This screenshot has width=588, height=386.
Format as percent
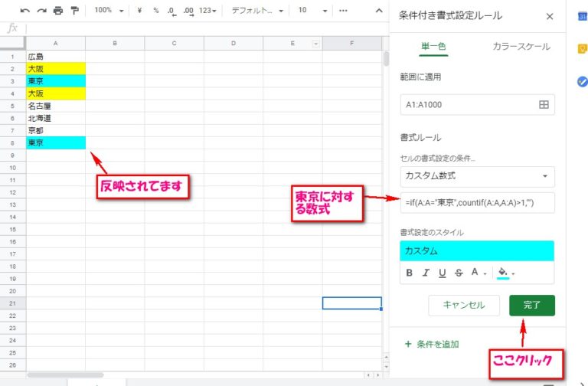pyautogui.click(x=156, y=11)
